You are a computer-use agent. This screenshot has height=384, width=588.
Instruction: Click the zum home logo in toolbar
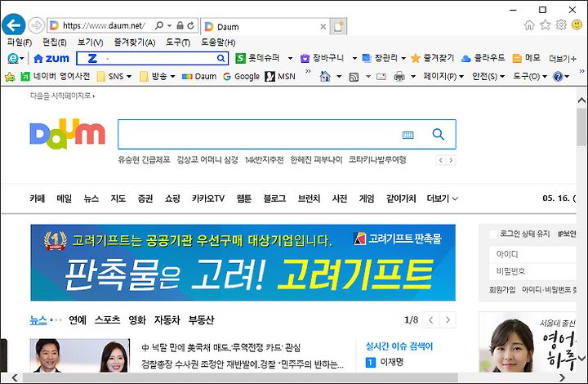pyautogui.click(x=51, y=58)
